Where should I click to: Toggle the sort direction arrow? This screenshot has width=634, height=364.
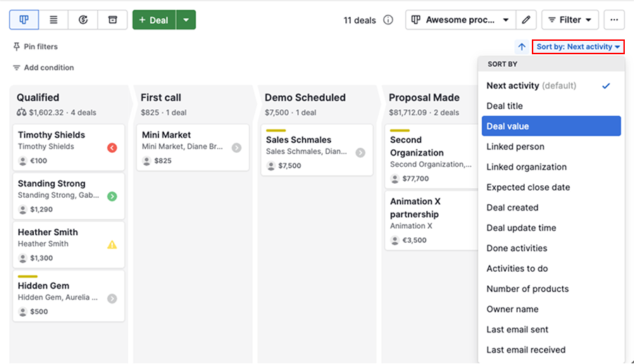(521, 47)
